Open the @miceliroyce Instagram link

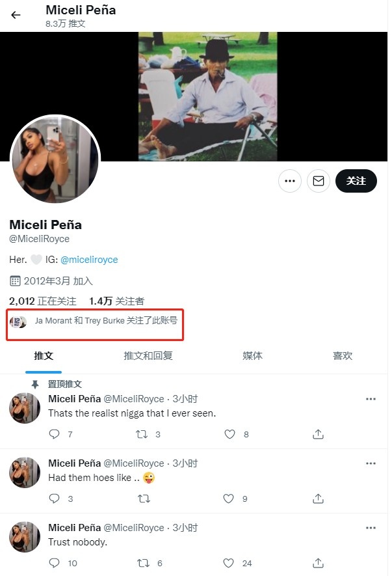pyautogui.click(x=89, y=259)
